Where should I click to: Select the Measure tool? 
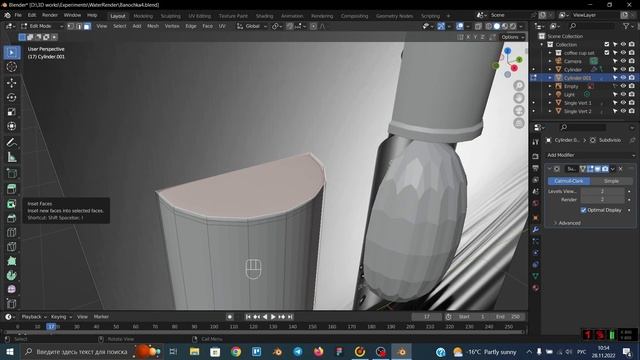click(x=11, y=157)
